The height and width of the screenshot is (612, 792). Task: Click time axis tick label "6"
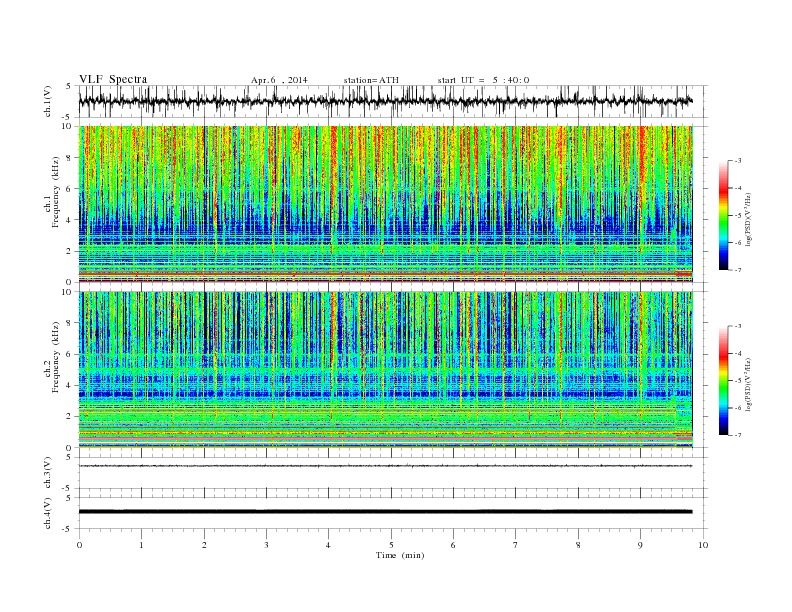click(454, 545)
